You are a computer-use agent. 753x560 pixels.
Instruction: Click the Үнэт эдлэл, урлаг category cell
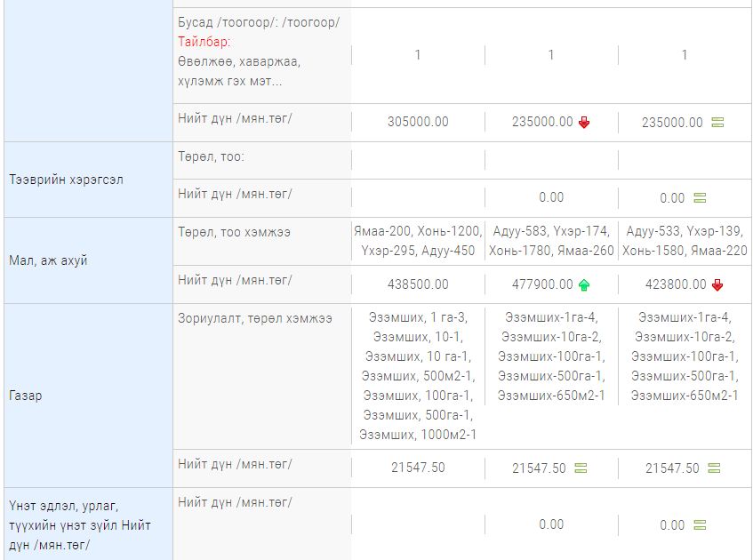(x=88, y=524)
